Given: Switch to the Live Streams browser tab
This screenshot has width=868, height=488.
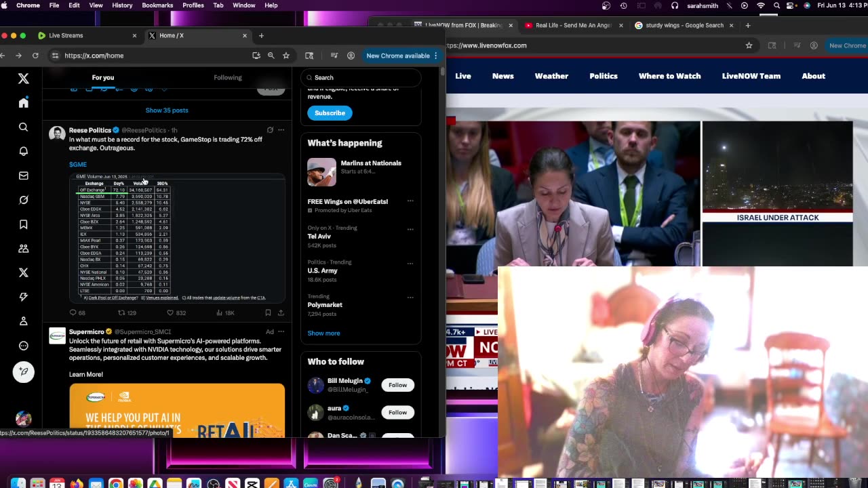Looking at the screenshot, I should pos(87,35).
